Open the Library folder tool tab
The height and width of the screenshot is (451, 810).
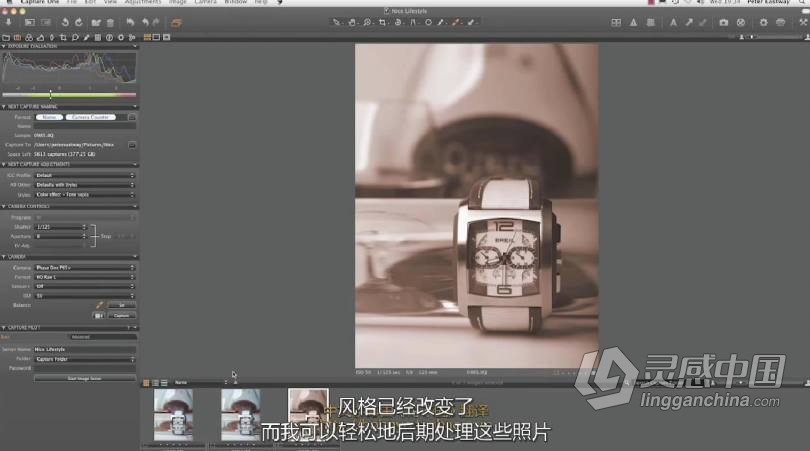(x=6, y=37)
